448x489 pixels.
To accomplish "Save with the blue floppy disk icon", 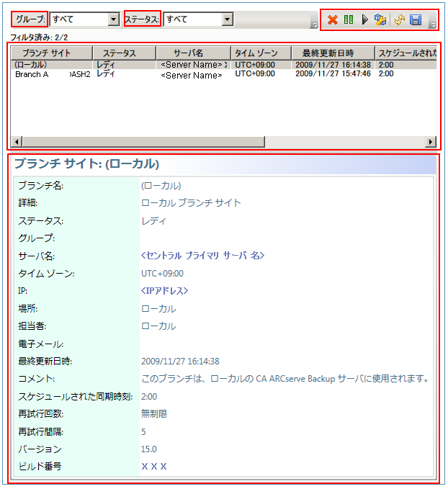I will (416, 20).
